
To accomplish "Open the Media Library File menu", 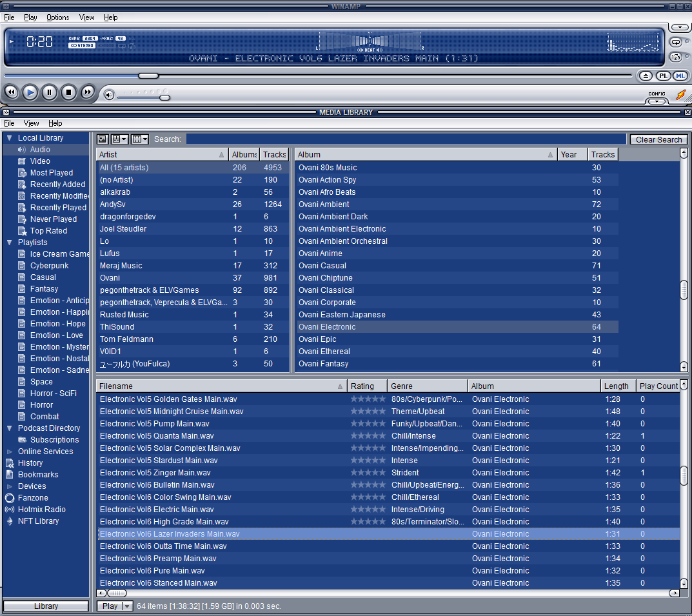I will (9, 123).
